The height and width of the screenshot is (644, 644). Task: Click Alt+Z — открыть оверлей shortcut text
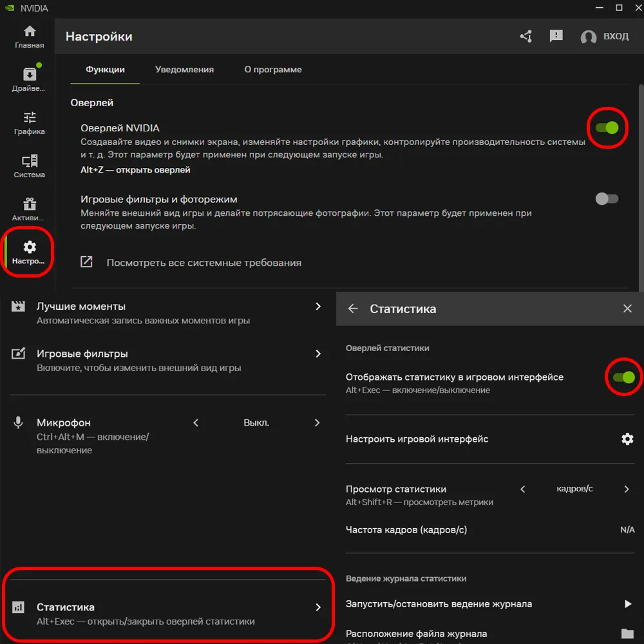[x=135, y=169]
